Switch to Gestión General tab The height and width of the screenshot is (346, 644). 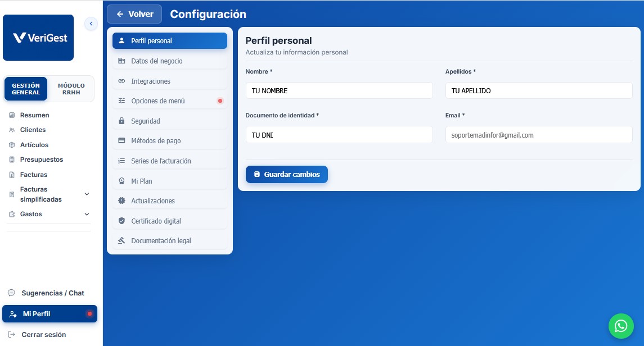coord(26,89)
